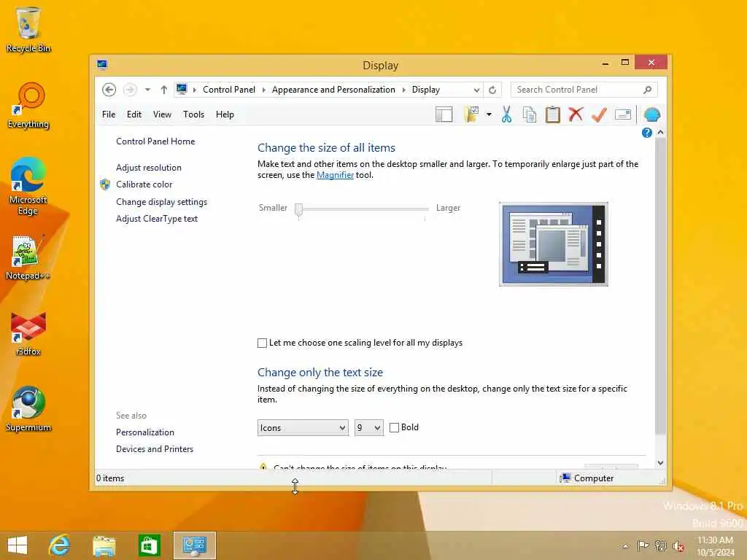Click the orange checkmark Properties icon
This screenshot has width=747, height=560.
600,114
